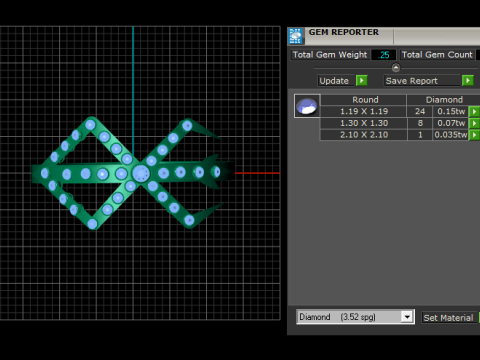Click the large center gem in model
This screenshot has width=480, height=360.
coord(141,173)
